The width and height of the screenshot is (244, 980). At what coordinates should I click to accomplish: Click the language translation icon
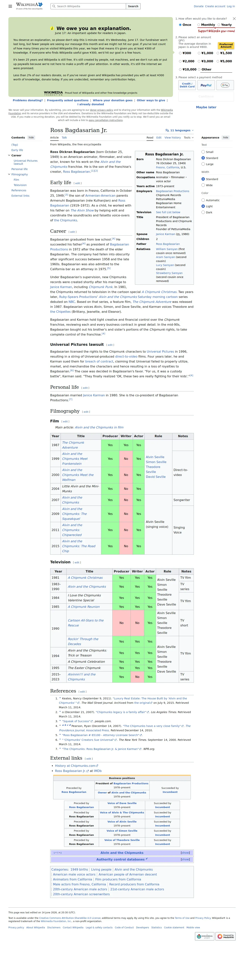click(x=167, y=131)
